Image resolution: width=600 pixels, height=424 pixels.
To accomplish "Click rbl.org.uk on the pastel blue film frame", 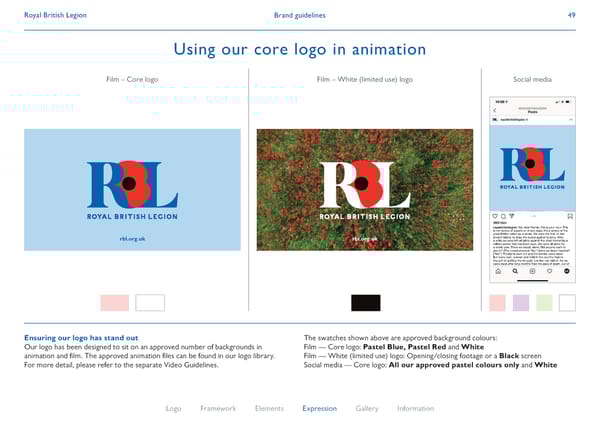I will click(132, 239).
